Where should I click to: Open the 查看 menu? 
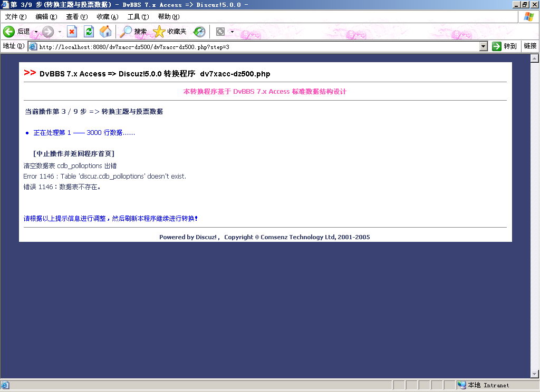[x=77, y=17]
